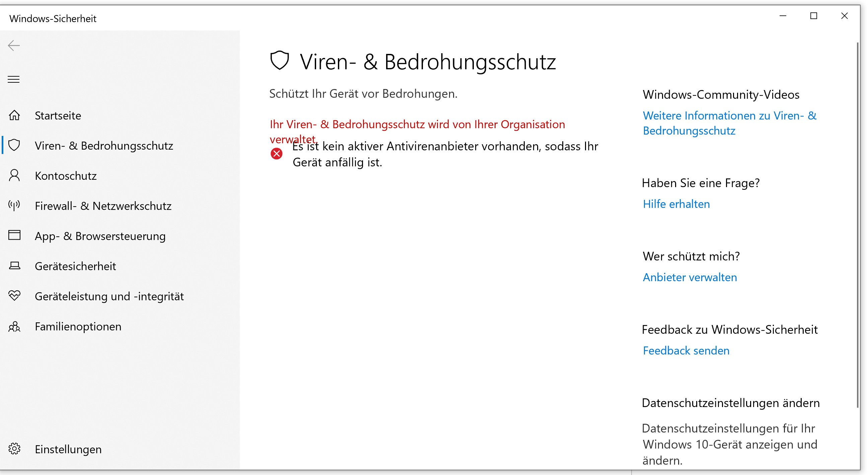
Task: Open Einstellungen at sidebar bottom
Action: pos(68,449)
